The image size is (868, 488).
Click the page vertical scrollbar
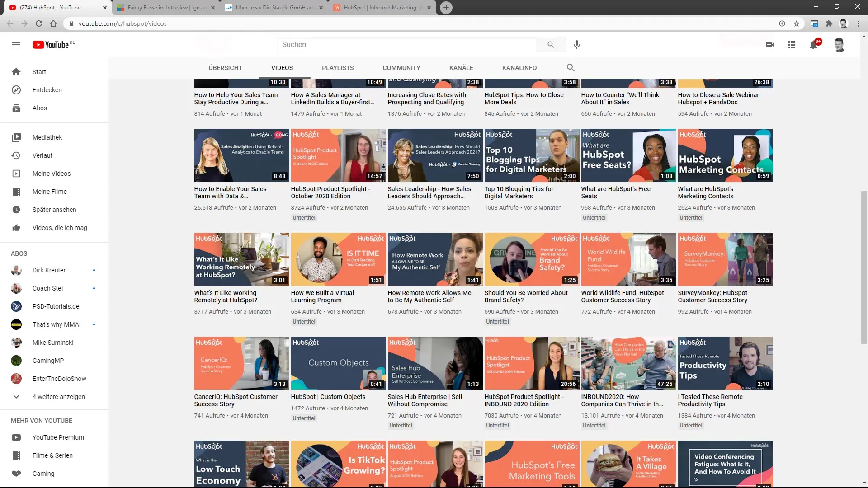point(864,267)
